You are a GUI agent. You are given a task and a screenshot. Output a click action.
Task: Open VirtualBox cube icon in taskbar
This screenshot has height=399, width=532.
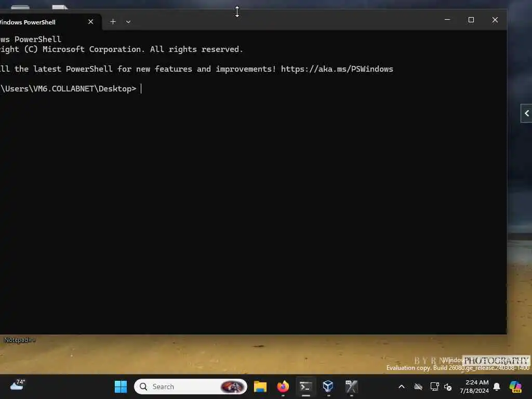coord(328,387)
